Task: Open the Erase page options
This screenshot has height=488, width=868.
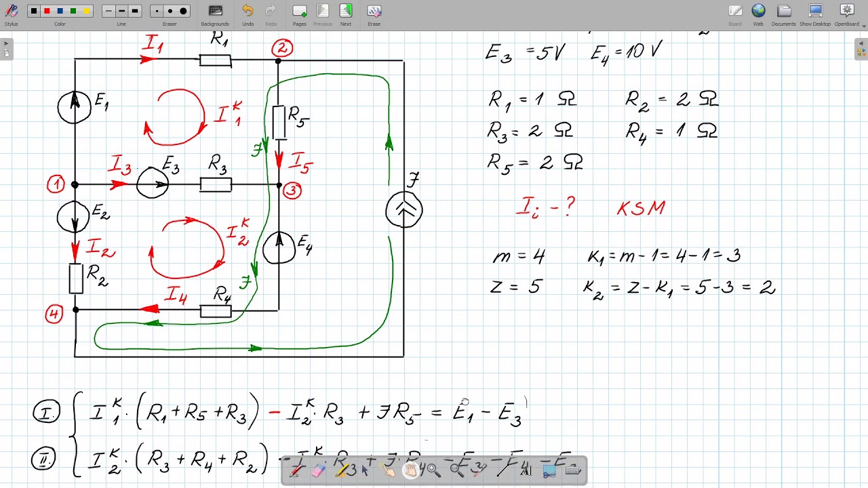Action: point(374,14)
